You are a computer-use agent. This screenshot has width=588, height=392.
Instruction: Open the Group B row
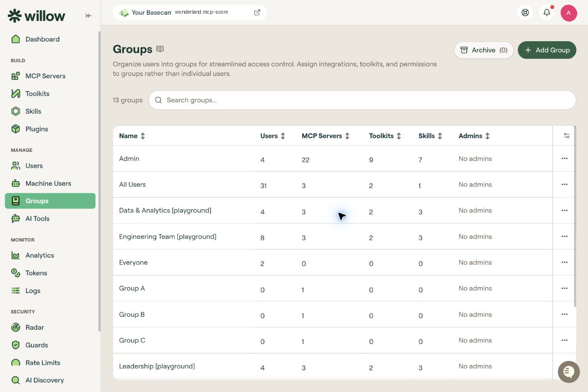coord(333,314)
